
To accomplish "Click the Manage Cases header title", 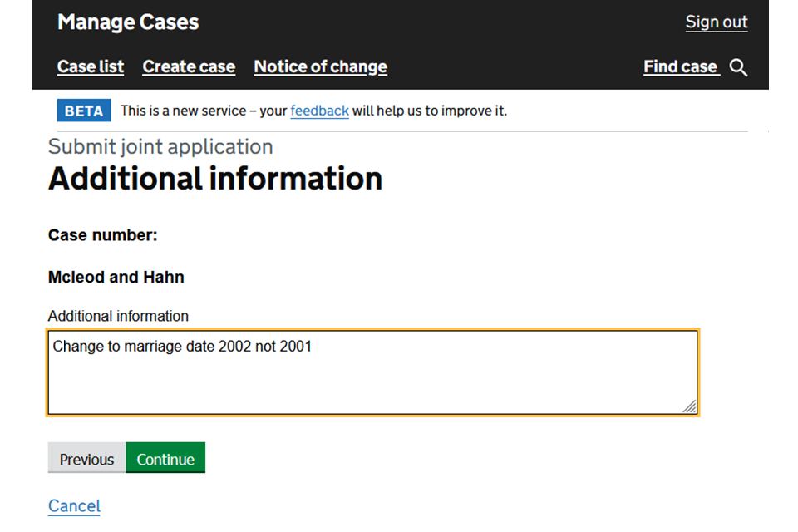I will [x=128, y=22].
